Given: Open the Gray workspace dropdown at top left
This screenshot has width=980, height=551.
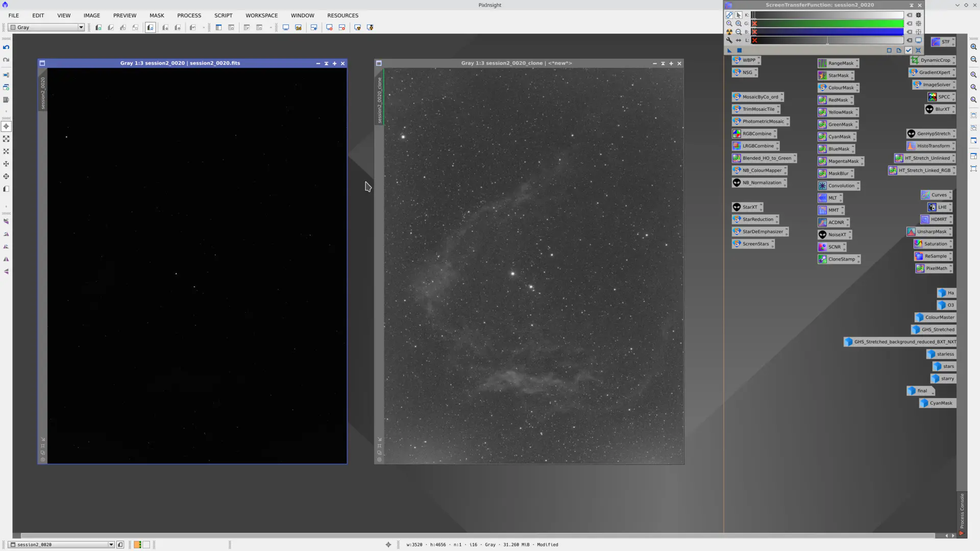Looking at the screenshot, I should tap(81, 27).
